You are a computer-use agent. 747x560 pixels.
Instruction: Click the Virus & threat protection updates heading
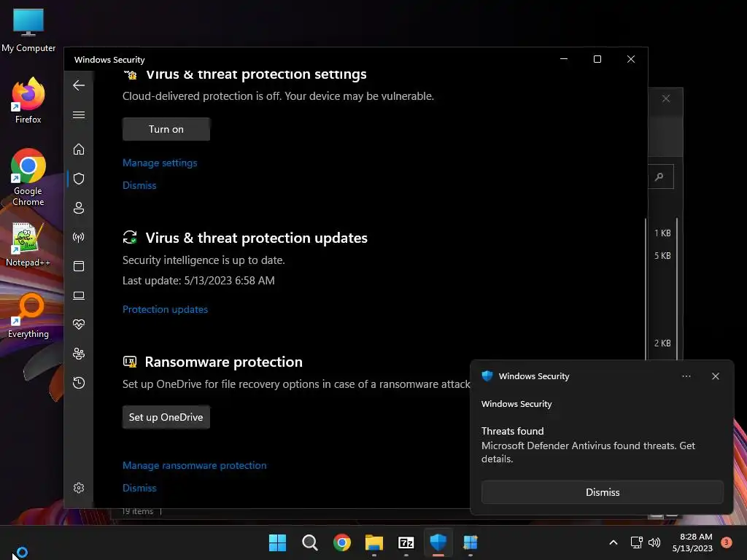(x=256, y=238)
